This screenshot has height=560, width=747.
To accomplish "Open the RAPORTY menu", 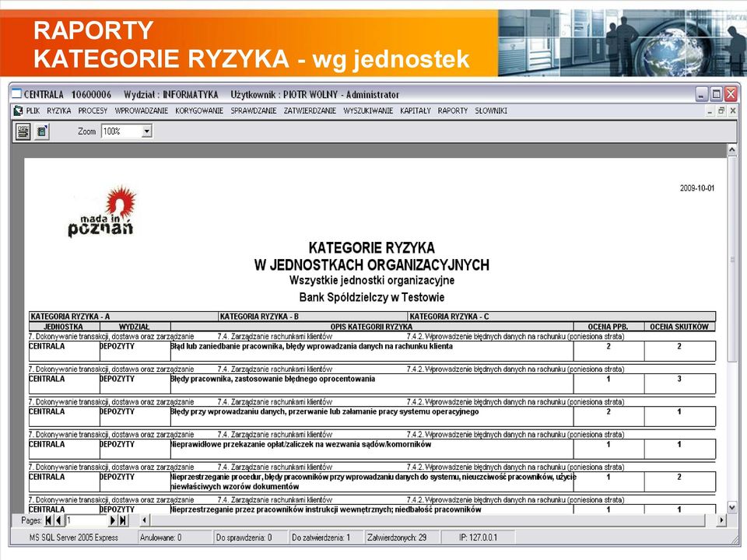I will [x=453, y=111].
